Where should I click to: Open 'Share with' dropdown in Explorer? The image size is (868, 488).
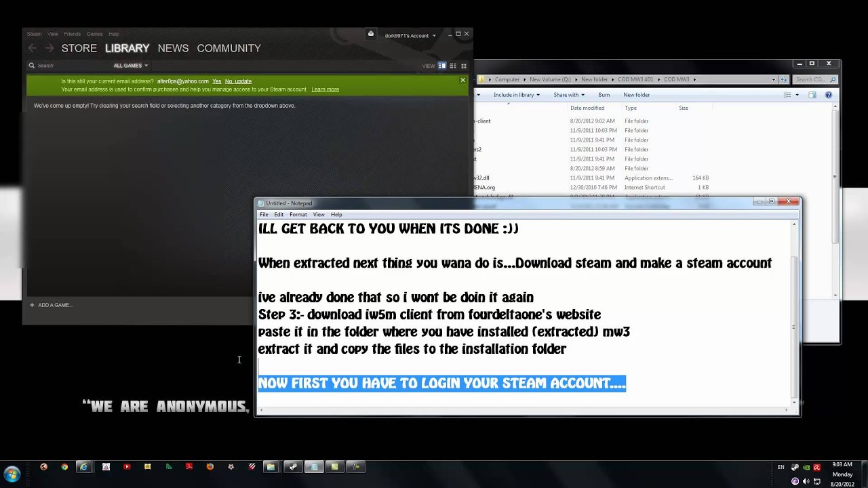tap(569, 95)
